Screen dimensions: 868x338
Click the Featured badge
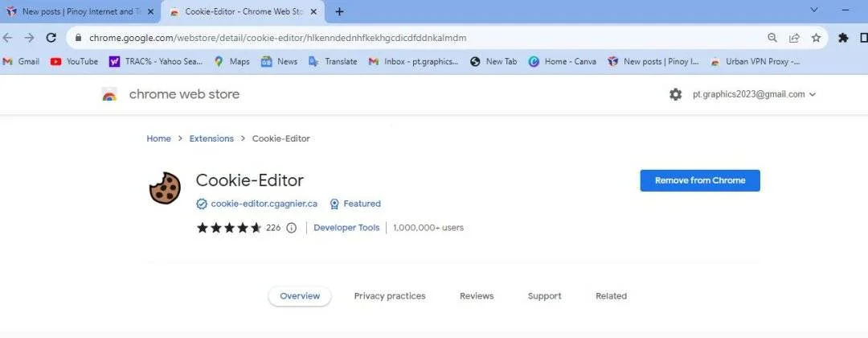[x=355, y=204]
